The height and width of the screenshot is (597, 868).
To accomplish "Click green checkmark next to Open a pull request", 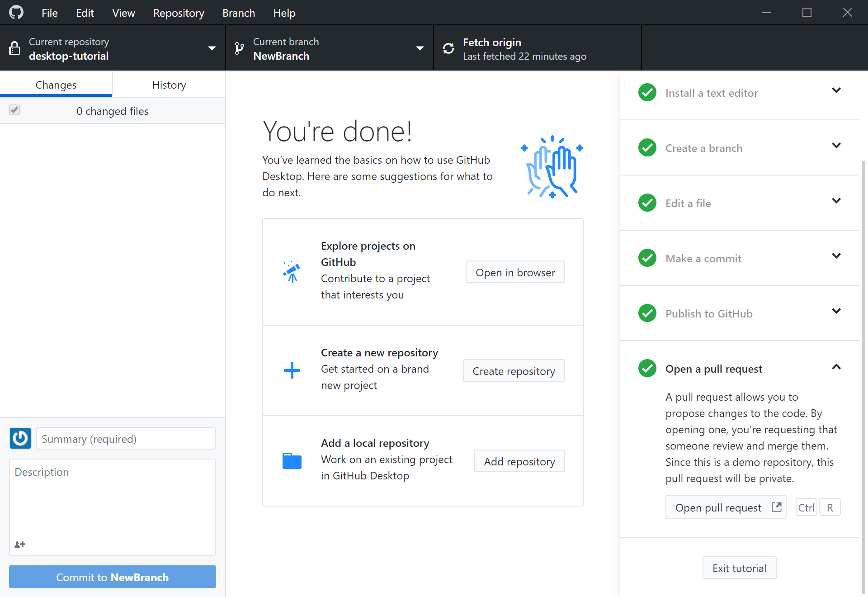I will (647, 368).
